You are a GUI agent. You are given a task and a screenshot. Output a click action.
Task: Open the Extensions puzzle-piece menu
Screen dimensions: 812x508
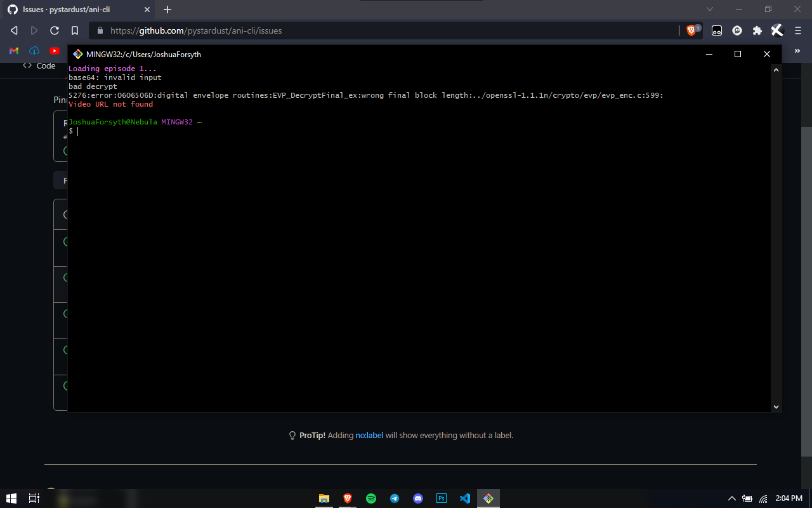click(x=757, y=30)
